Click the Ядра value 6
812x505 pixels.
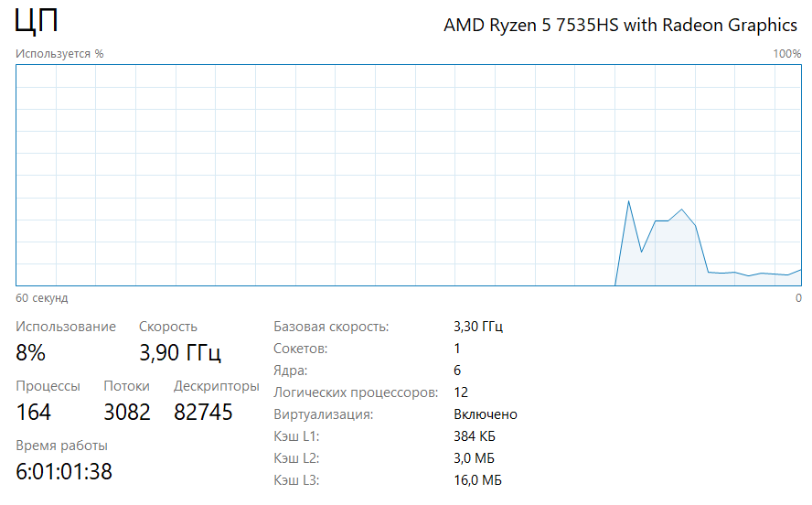pyautogui.click(x=457, y=370)
